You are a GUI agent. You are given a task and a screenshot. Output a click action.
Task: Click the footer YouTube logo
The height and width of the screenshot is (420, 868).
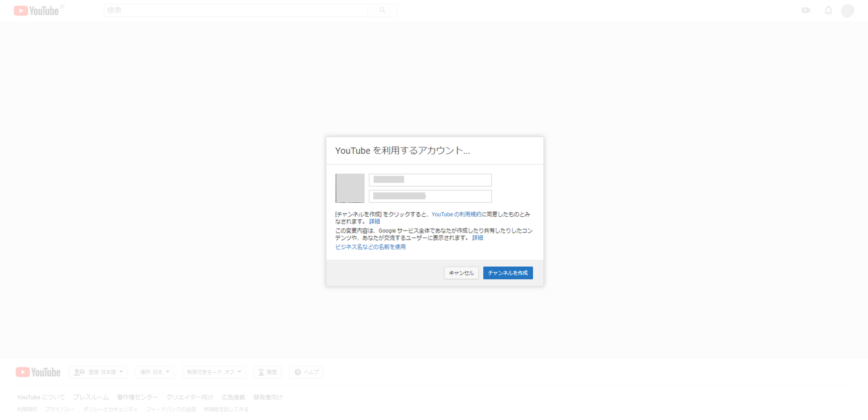(x=38, y=372)
